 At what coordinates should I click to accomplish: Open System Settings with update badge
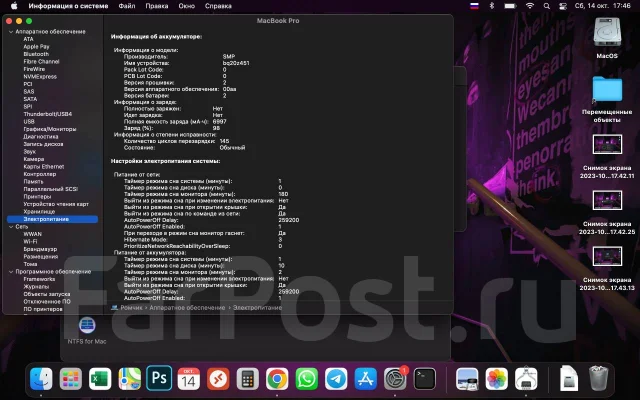pos(396,378)
